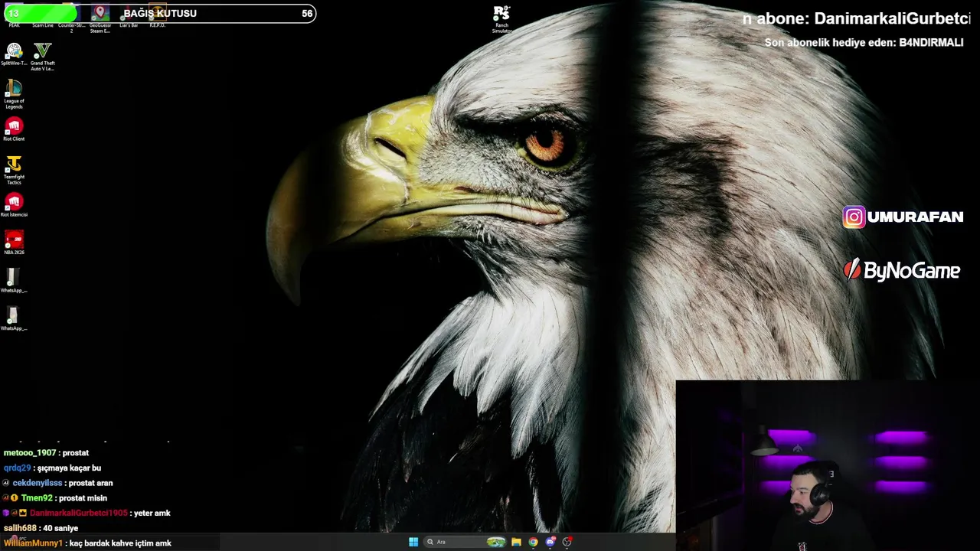The image size is (980, 551).
Task: Open the NBA 2K26 desktop shortcut
Action: tap(14, 243)
